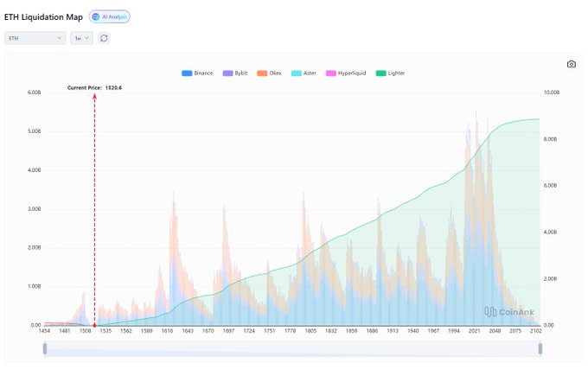Click left y-axis label 3.00B
588x376 pixels.
click(x=34, y=209)
